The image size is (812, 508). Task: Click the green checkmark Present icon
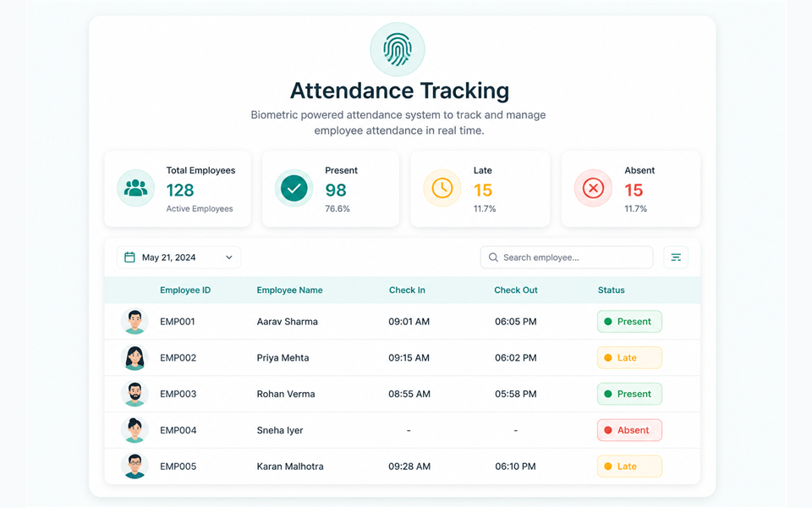click(294, 188)
